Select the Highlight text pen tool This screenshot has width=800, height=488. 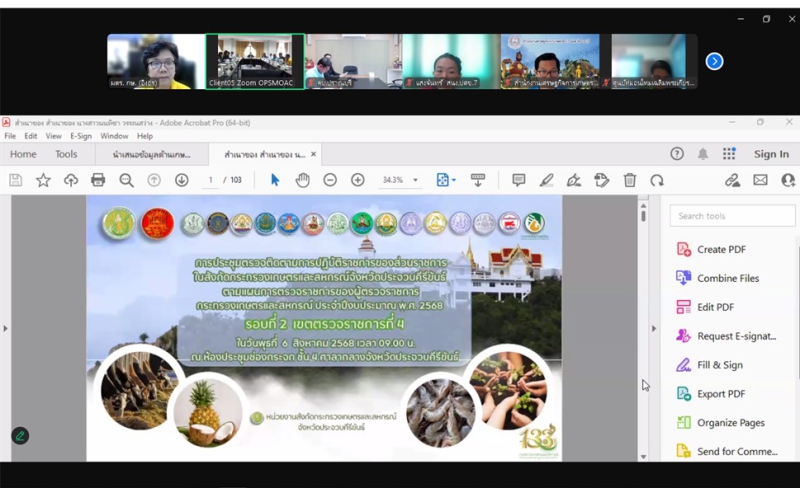tap(546, 180)
